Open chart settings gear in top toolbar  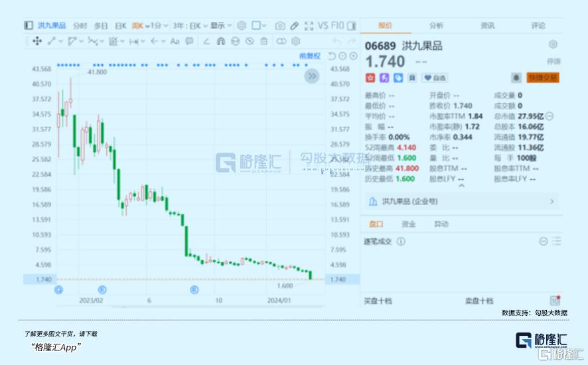point(242,25)
